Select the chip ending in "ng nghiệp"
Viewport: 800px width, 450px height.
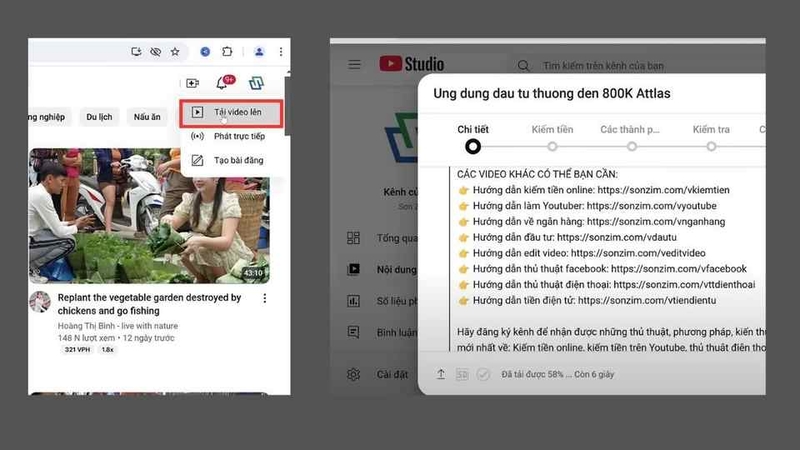47,117
